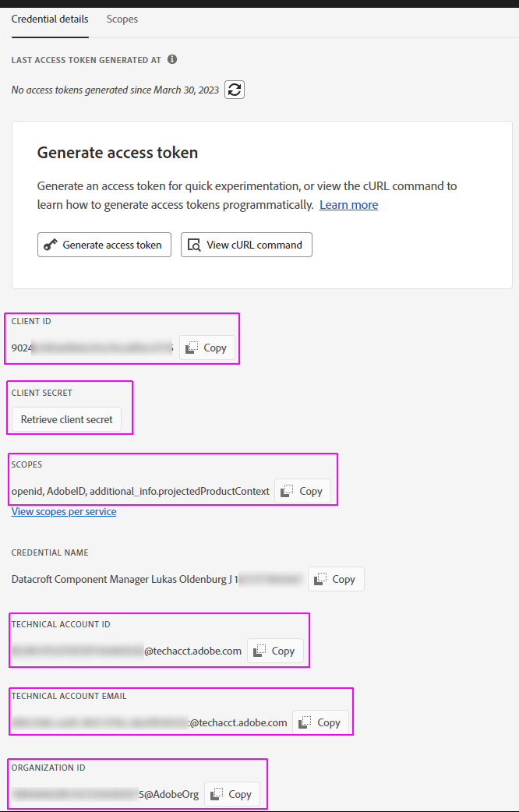Select the Credential details tab
The image size is (519, 812).
[50, 19]
